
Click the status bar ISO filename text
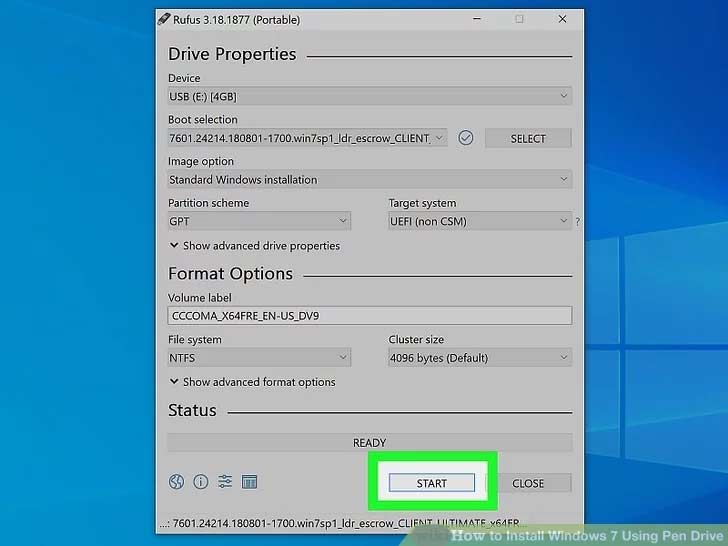point(344,523)
